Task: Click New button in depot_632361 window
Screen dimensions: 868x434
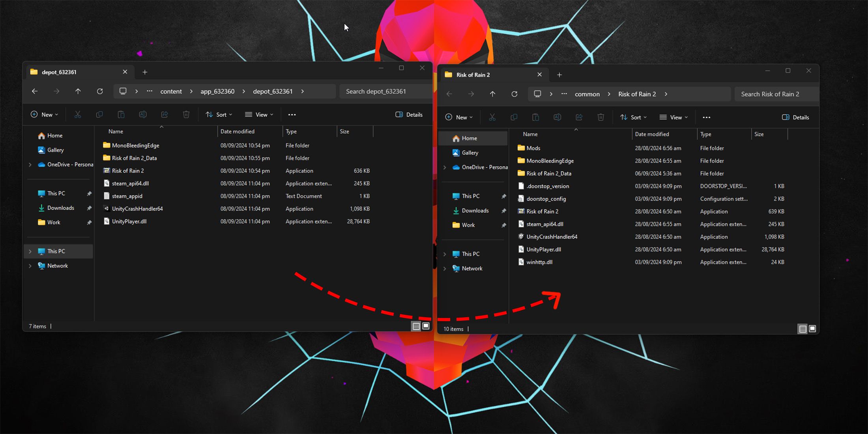Action: tap(44, 114)
